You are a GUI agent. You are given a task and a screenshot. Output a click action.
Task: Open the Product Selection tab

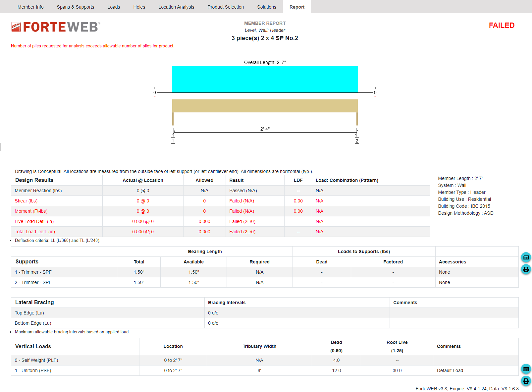226,7
